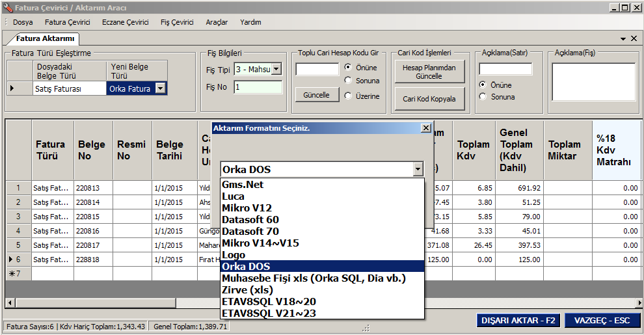
Task: Click DIŞARI AKTAR - F2 button
Action: [518, 320]
